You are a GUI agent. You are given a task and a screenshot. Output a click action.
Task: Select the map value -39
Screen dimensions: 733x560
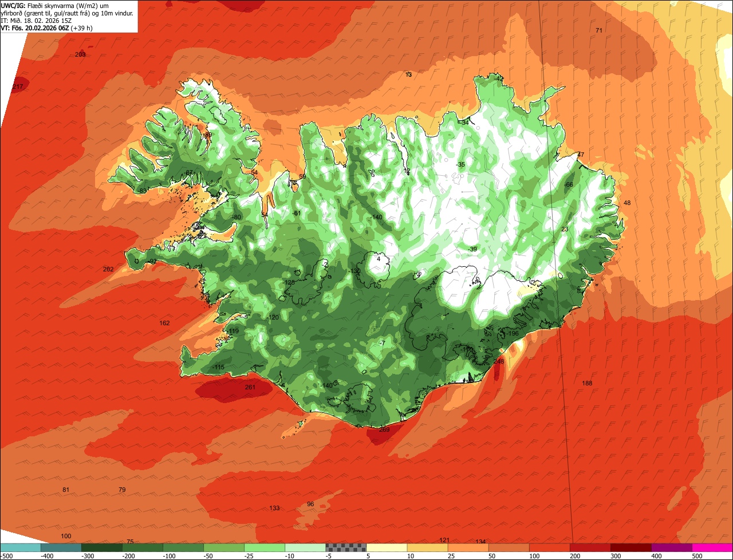tap(472, 249)
